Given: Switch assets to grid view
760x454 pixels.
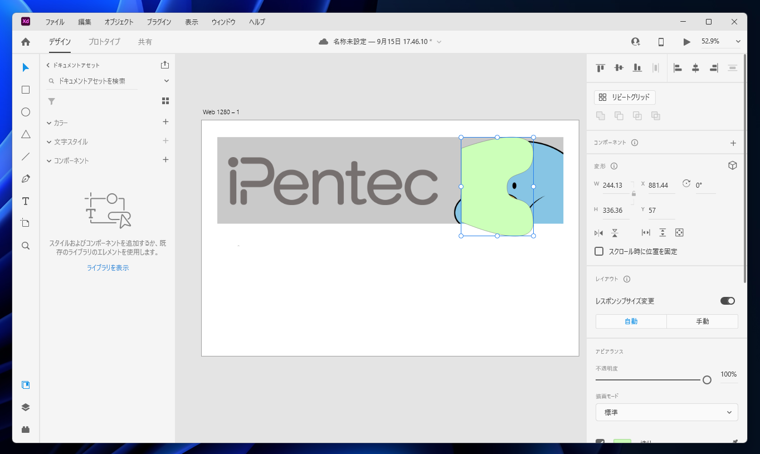Looking at the screenshot, I should 165,101.
